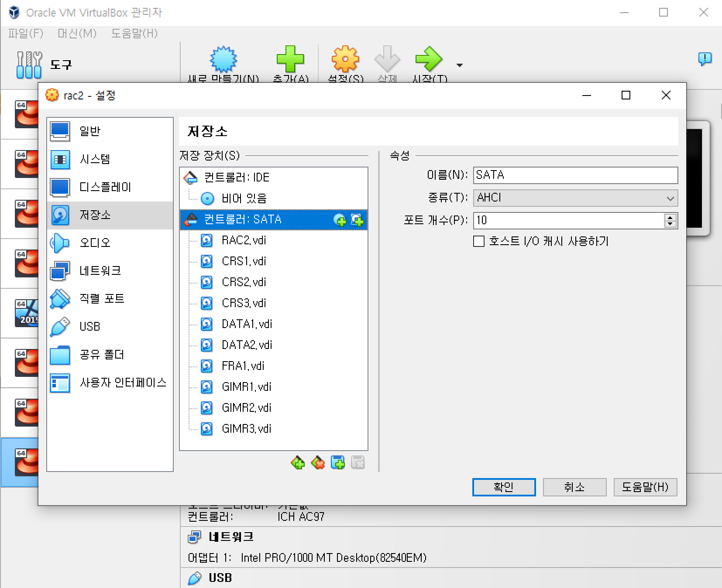Add hard disk to SATA controller

click(x=357, y=220)
